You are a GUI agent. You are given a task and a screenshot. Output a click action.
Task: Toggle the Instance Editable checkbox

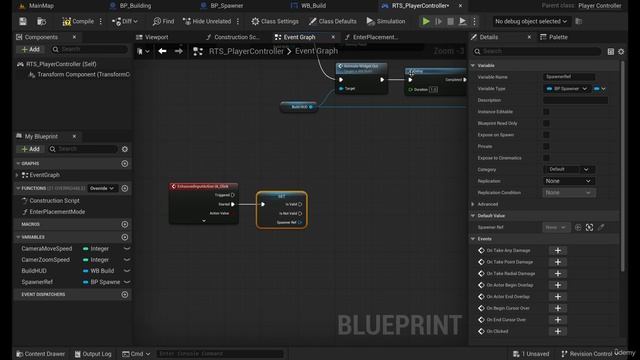[546, 112]
